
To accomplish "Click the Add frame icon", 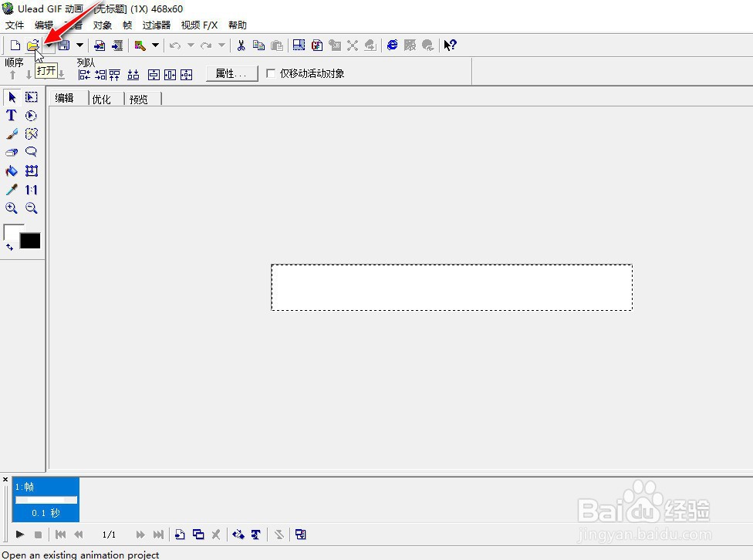I will 180,535.
